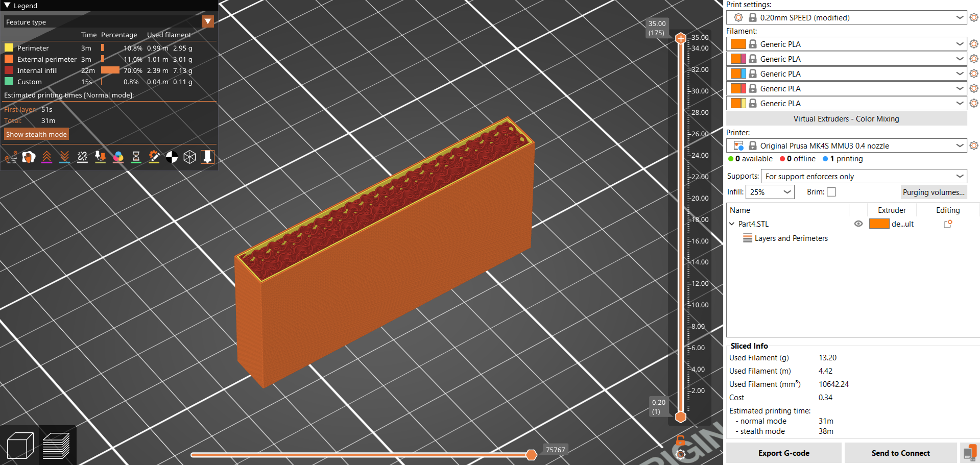This screenshot has height=465, width=980.
Task: Switch to sliced layers preview view
Action: 56,446
